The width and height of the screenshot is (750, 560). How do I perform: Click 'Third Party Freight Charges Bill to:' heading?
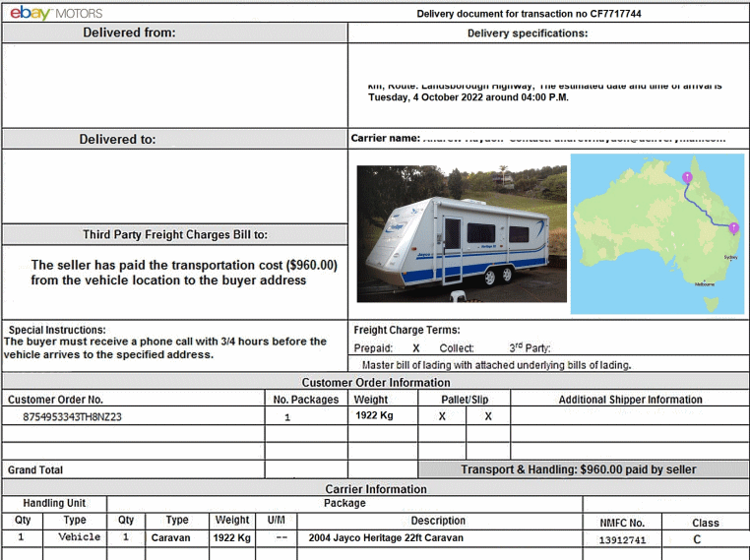(175, 234)
